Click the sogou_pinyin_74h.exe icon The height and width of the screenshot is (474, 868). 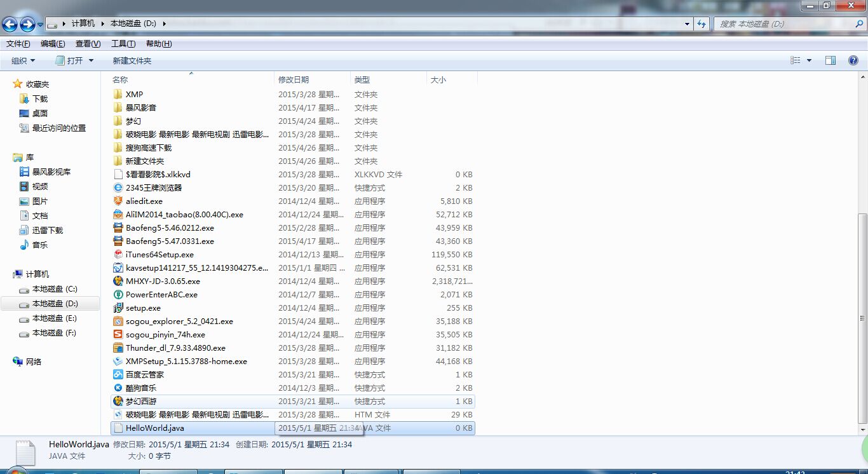pos(118,335)
